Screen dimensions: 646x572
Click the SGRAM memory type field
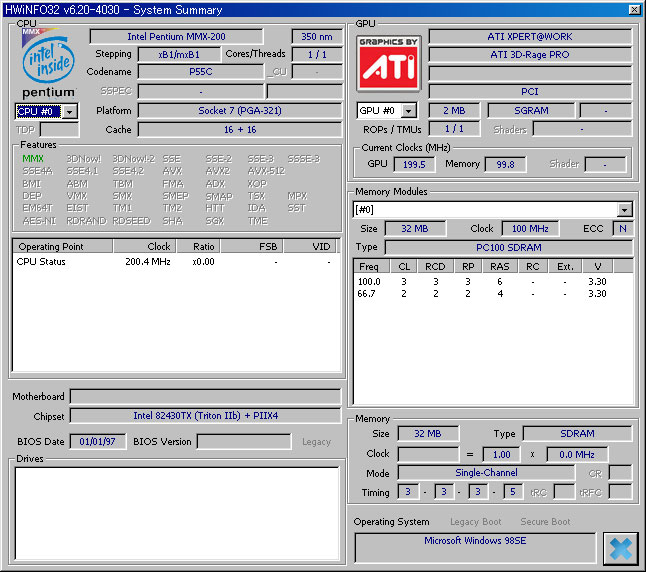coord(531,110)
